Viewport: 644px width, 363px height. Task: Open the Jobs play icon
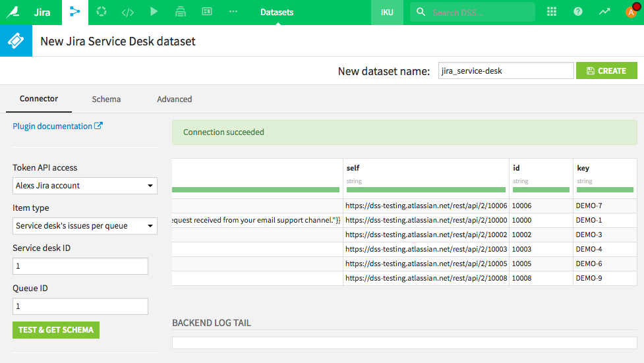pyautogui.click(x=154, y=11)
